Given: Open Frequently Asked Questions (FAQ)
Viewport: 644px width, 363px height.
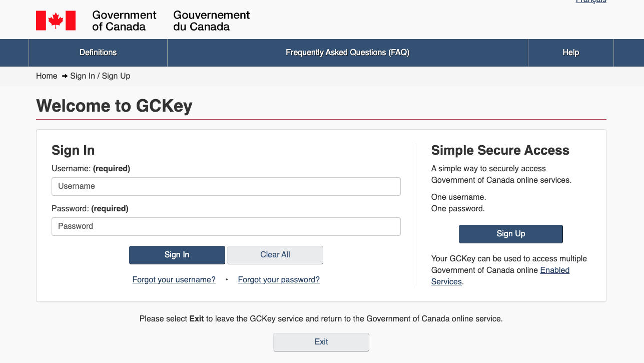Looking at the screenshot, I should [x=347, y=53].
